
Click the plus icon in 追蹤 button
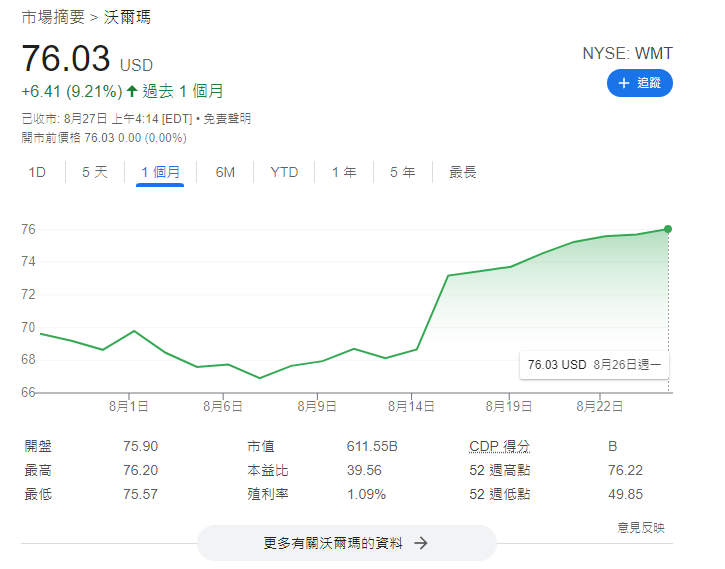pyautogui.click(x=624, y=83)
